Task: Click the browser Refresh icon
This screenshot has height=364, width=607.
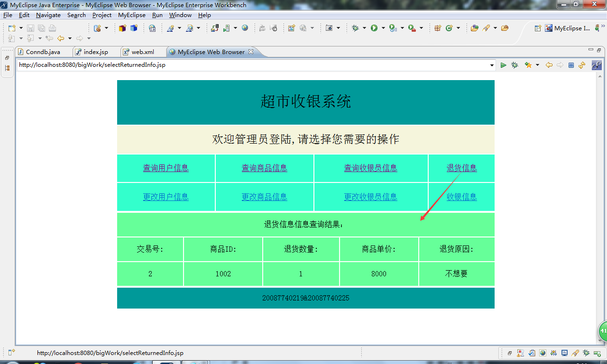Action: click(x=582, y=65)
